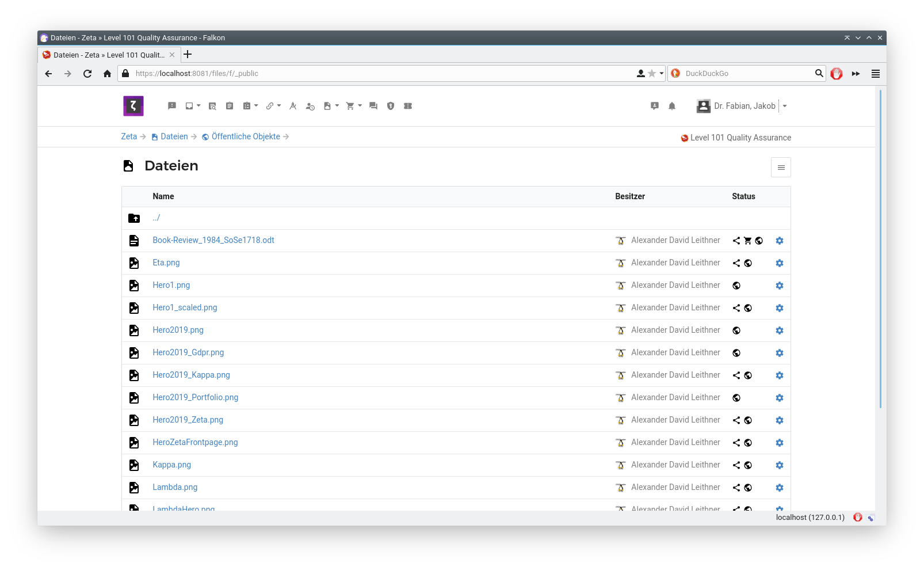
Task: Open Hero2019_Zeta.png file
Action: (188, 420)
